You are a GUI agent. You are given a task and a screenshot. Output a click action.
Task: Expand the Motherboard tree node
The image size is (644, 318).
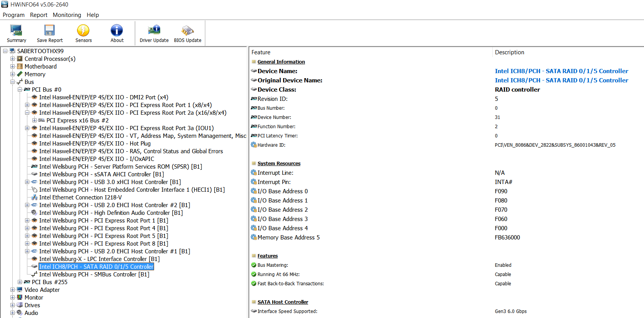pos(13,66)
